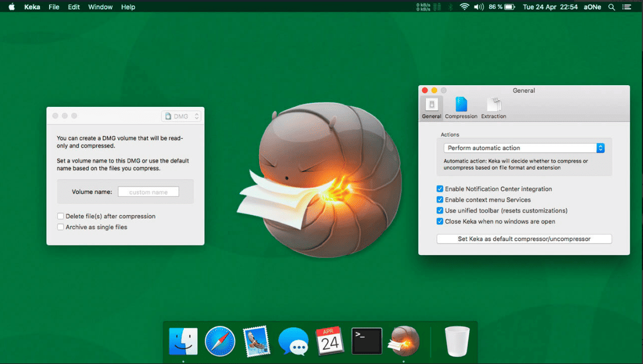Click the volume icon in menu bar
Image resolution: width=643 pixels, height=364 pixels.
[479, 7]
